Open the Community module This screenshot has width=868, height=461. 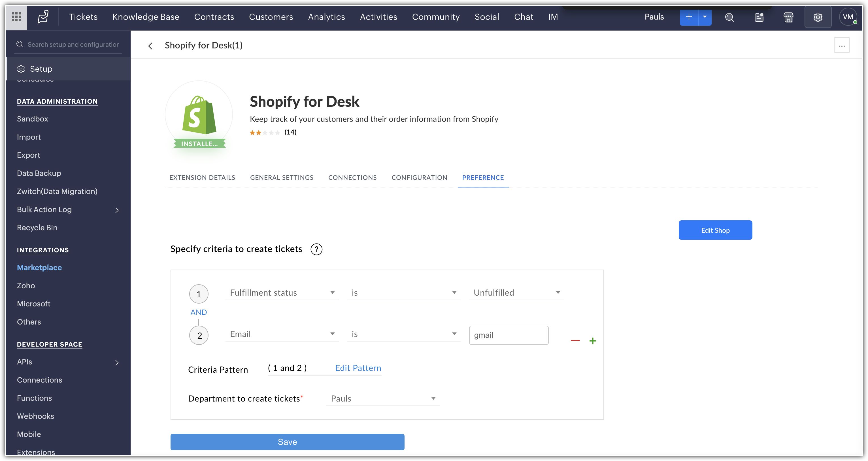coord(436,17)
